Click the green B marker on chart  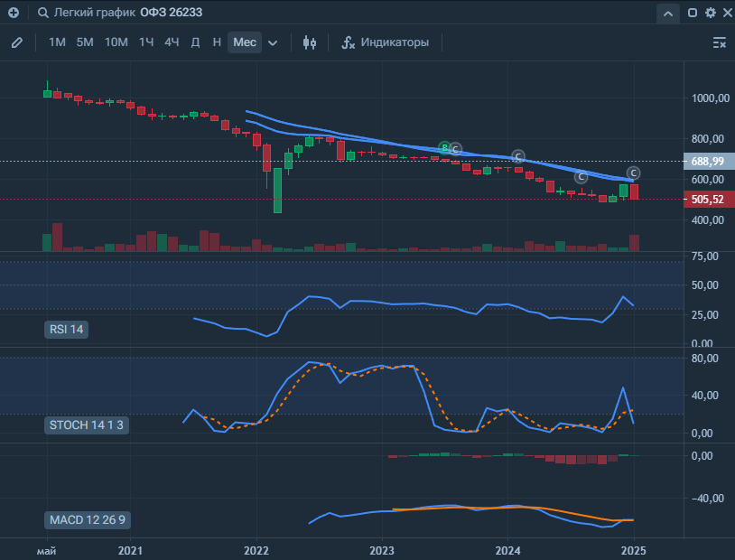click(x=443, y=147)
